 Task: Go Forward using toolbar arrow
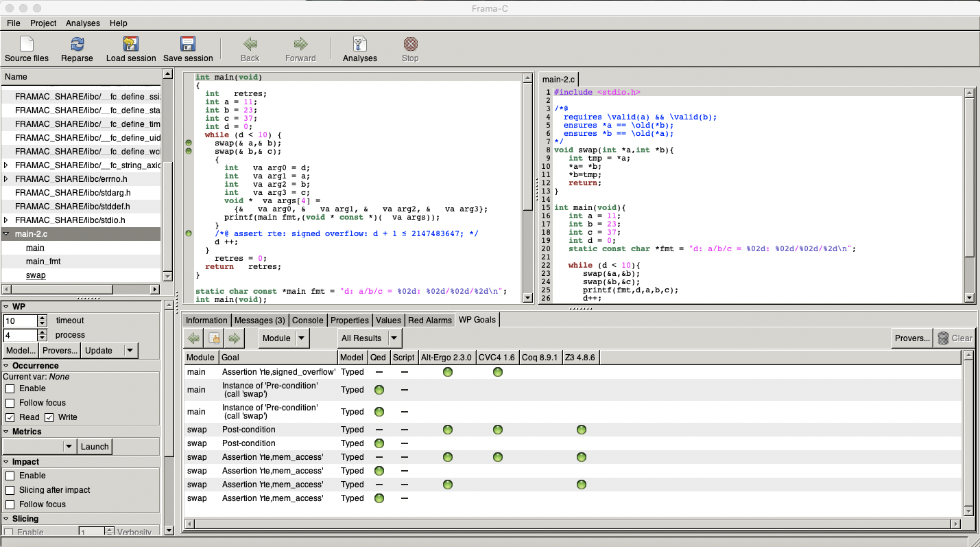point(300,49)
